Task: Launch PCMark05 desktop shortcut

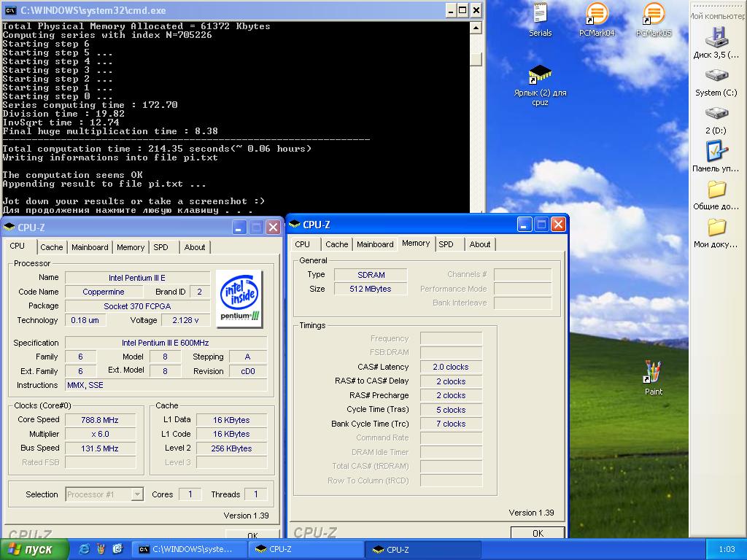Action: tap(654, 20)
